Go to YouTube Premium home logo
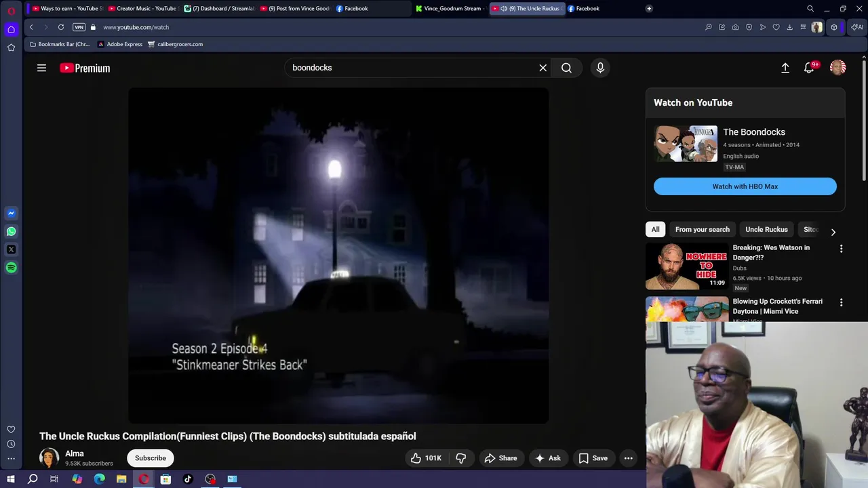 [x=85, y=68]
